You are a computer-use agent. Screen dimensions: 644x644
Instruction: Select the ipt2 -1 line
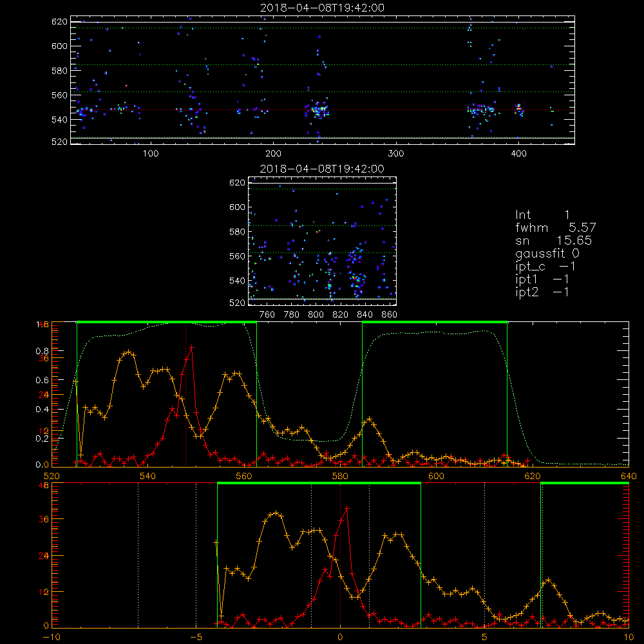[x=542, y=292]
